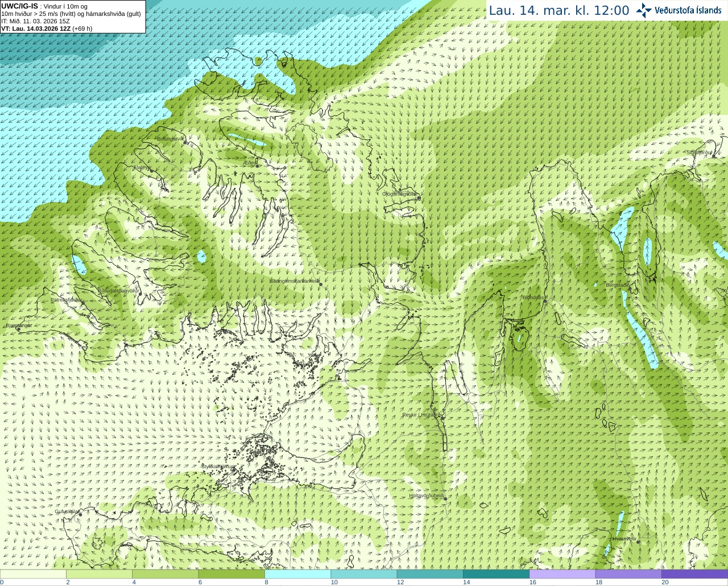Pick the 0–2 m/s pale yellow legend swatch

pyautogui.click(x=33, y=574)
